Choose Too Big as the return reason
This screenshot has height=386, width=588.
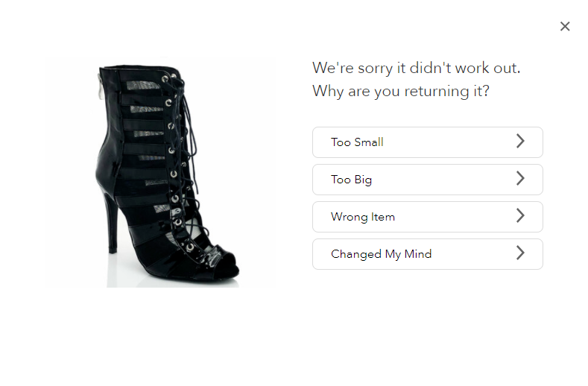tap(428, 180)
